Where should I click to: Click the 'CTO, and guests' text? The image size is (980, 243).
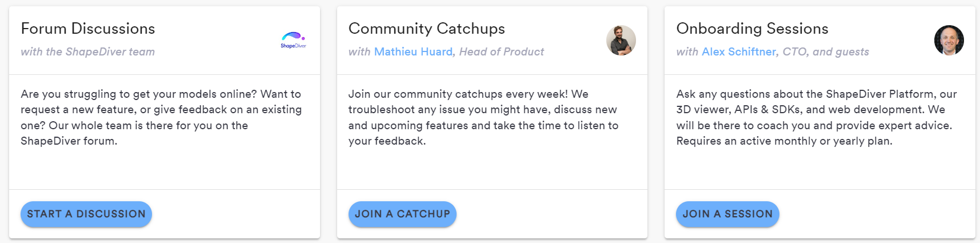[826, 52]
